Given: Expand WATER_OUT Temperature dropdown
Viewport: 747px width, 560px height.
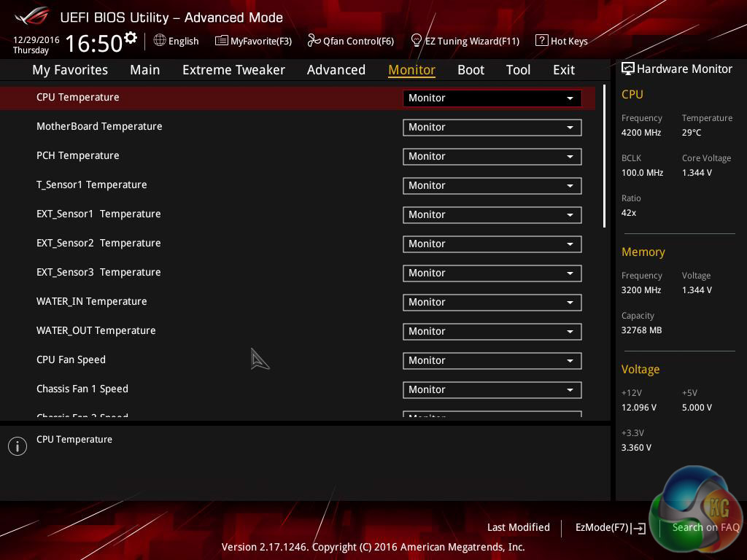Looking at the screenshot, I should pyautogui.click(x=492, y=332).
